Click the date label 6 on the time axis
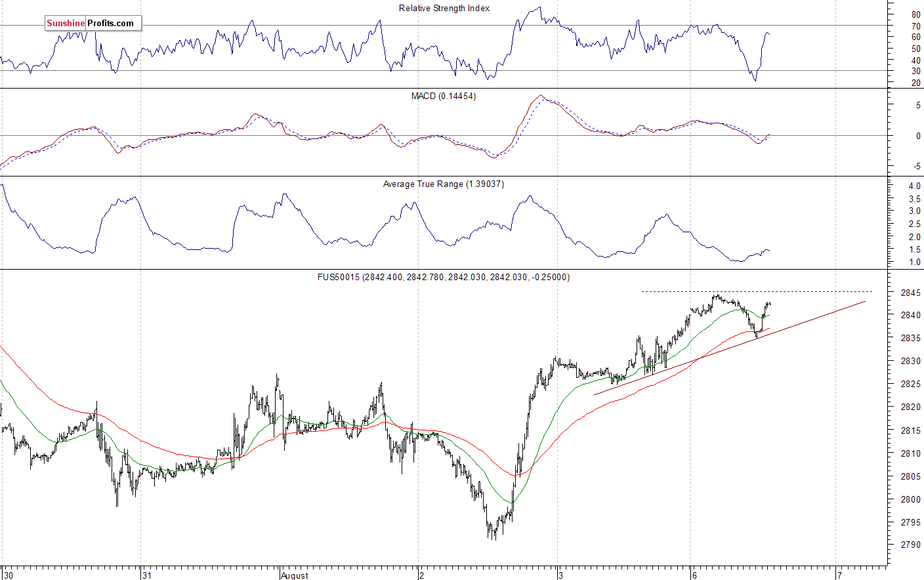This screenshot has height=580, width=924. tap(694, 575)
